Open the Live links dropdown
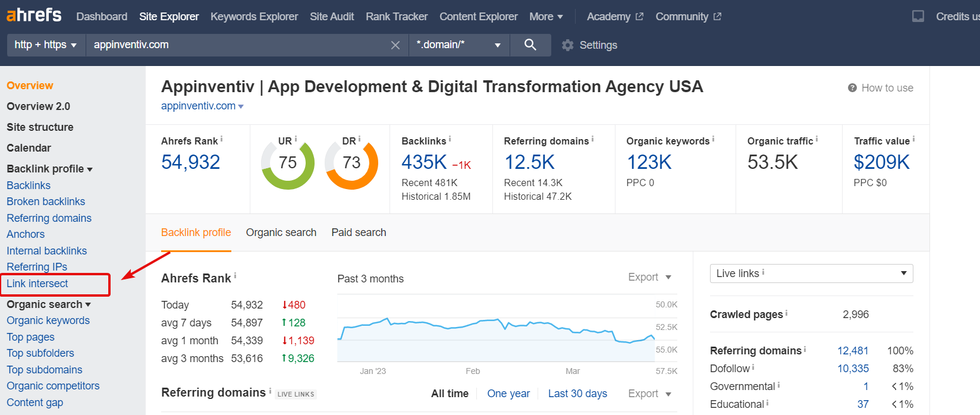The image size is (980, 415). [811, 273]
